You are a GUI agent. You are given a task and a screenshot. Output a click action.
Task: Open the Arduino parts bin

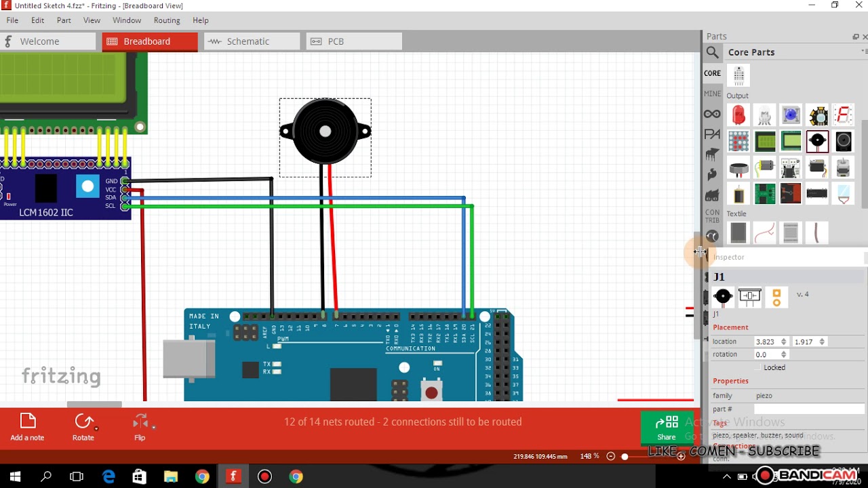point(712,114)
